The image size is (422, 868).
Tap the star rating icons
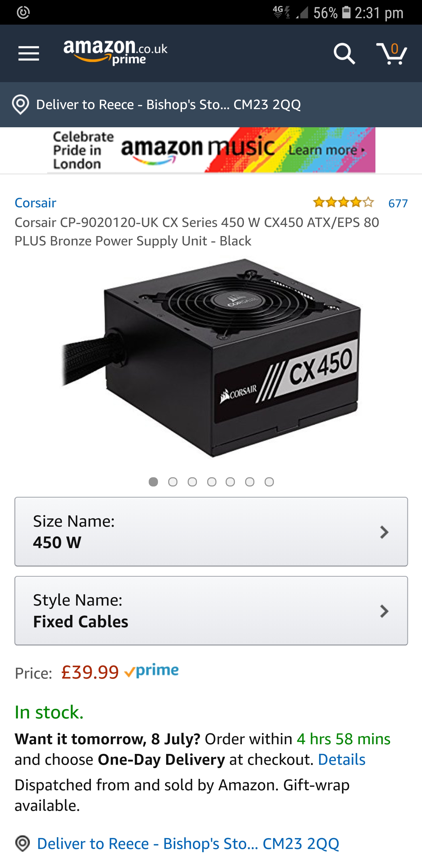point(343,202)
